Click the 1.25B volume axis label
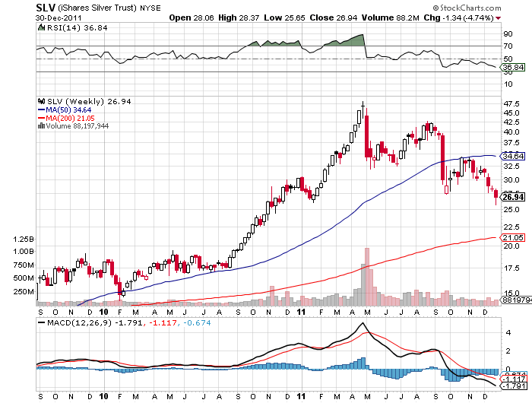The width and height of the screenshot is (532, 403). click(x=24, y=240)
